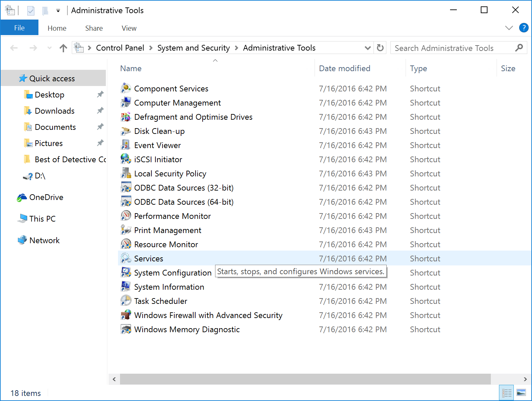Sort by Name column header
The width and height of the screenshot is (532, 401).
(215, 68)
